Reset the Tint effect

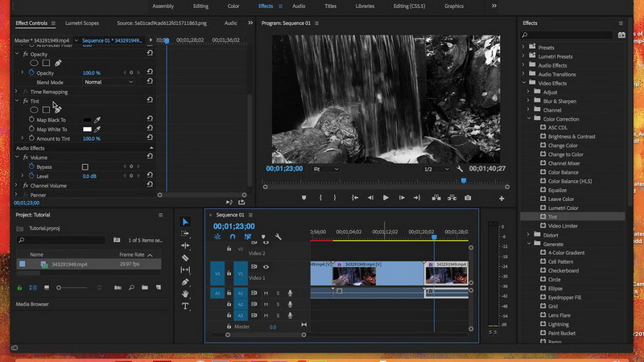pos(150,100)
